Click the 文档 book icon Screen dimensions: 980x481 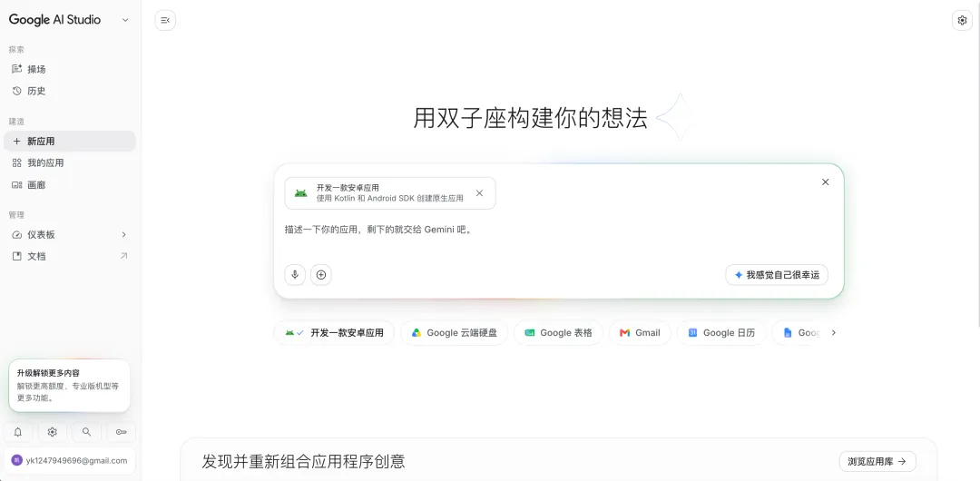[x=17, y=256]
